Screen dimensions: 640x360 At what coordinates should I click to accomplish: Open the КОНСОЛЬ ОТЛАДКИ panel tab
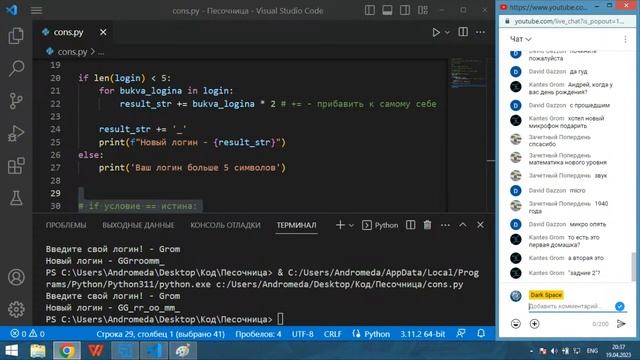tap(225, 225)
